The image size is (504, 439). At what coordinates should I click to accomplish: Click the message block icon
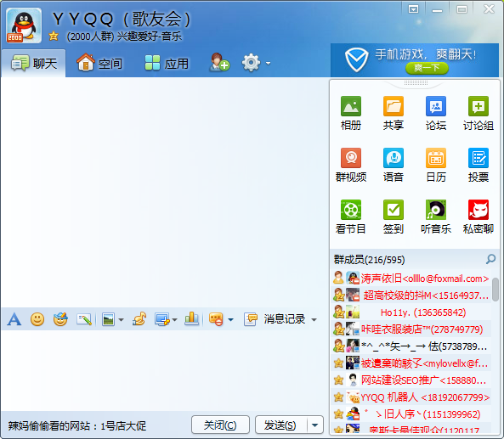pyautogui.click(x=216, y=319)
